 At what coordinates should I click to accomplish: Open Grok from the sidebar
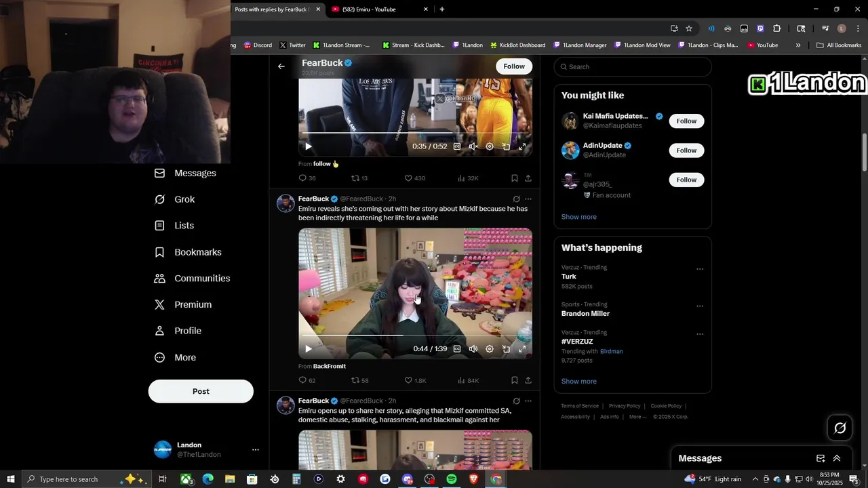(x=175, y=199)
